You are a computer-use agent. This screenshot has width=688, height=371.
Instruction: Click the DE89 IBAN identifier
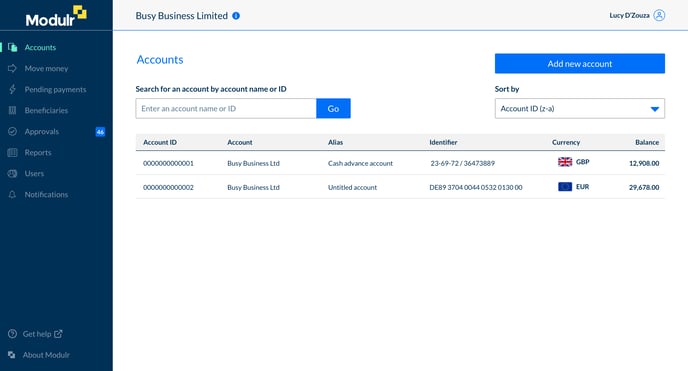click(476, 187)
